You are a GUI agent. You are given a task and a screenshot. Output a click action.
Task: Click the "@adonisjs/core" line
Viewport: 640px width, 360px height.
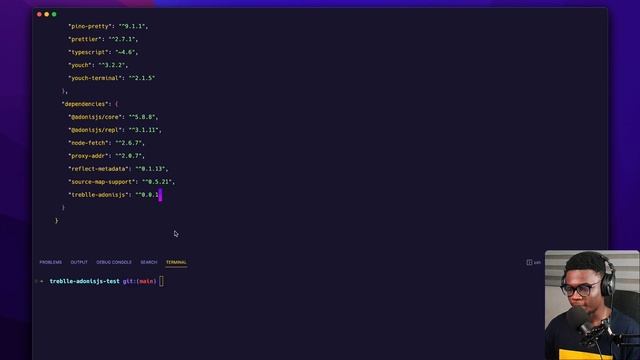[113, 117]
